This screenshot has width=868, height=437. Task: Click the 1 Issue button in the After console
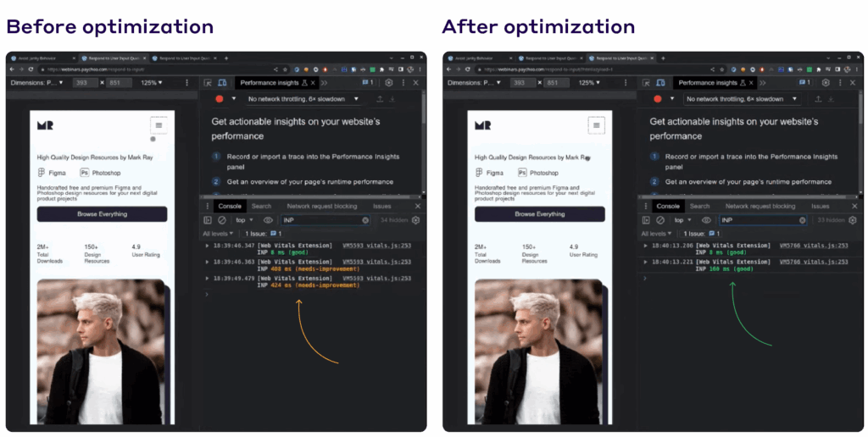pyautogui.click(x=701, y=234)
